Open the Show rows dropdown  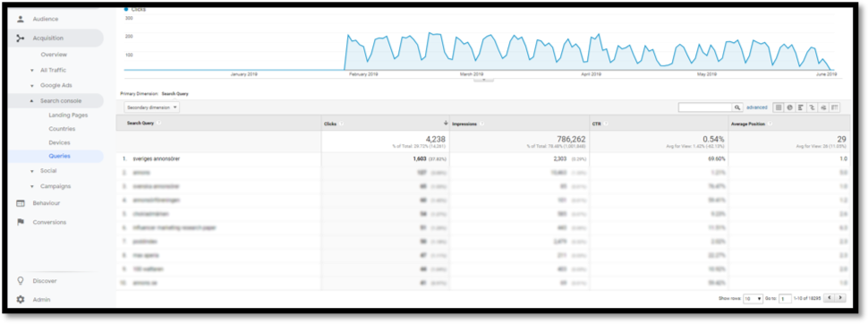point(753,298)
